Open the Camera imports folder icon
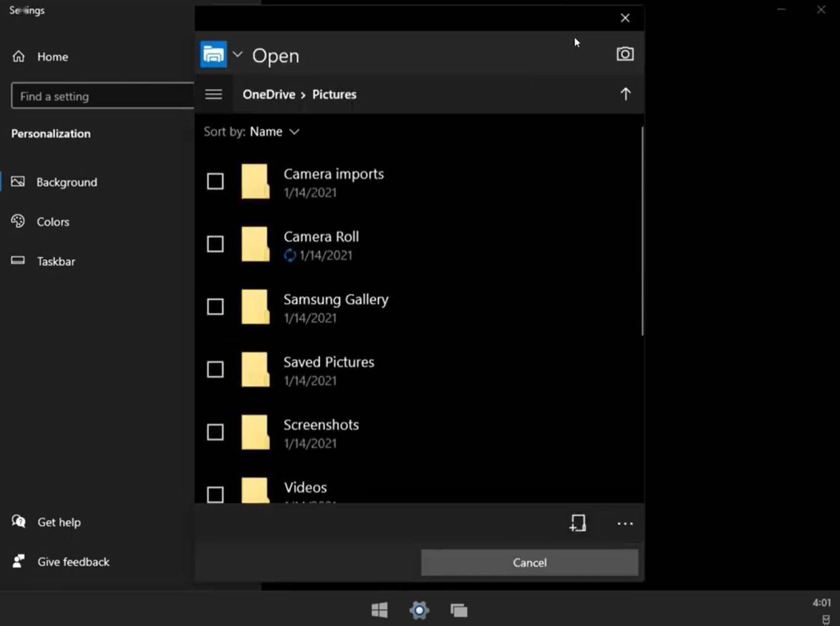840x626 pixels. (x=256, y=181)
